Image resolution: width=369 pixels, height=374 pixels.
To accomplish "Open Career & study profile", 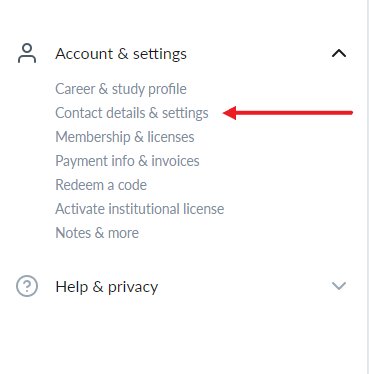I will [121, 89].
